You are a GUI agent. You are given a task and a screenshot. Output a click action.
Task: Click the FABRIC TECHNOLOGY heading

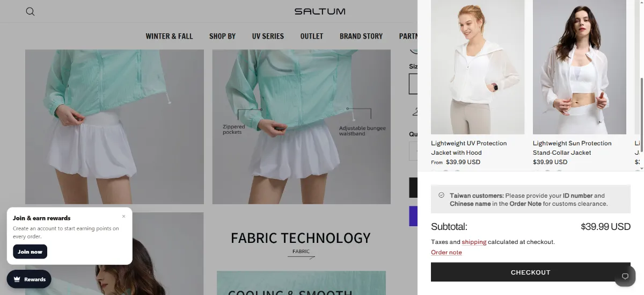(301, 238)
